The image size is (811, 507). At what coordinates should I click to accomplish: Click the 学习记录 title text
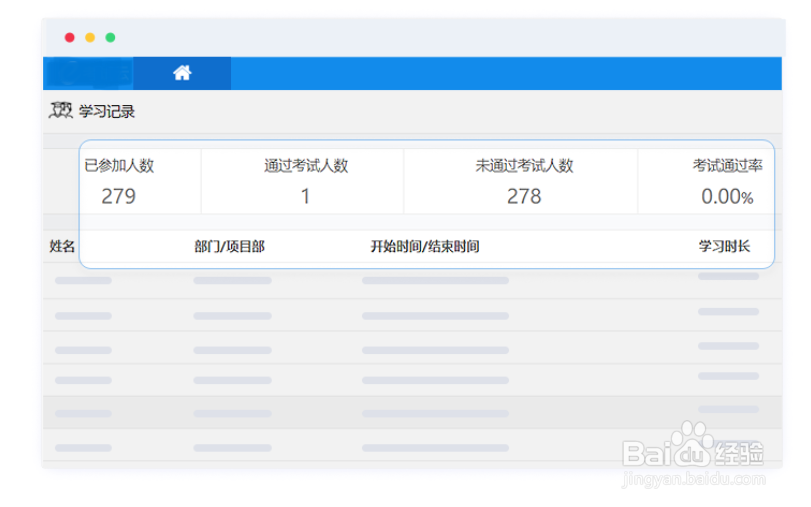click(107, 111)
